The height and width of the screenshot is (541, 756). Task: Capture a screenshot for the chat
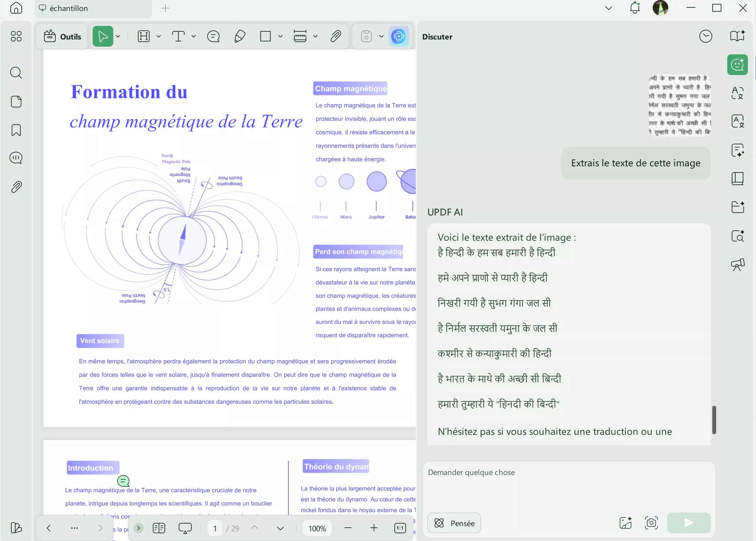tap(651, 523)
